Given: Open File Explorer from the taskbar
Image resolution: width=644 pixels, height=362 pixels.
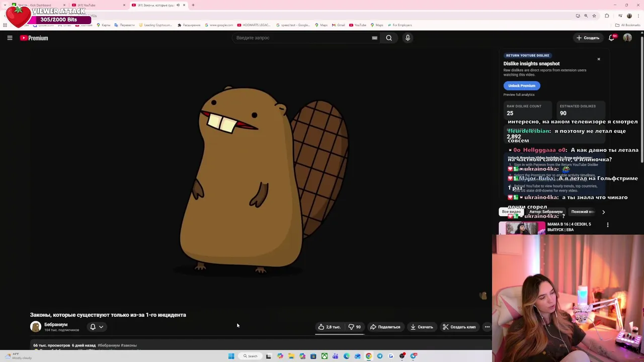Looking at the screenshot, I should tap(291, 356).
